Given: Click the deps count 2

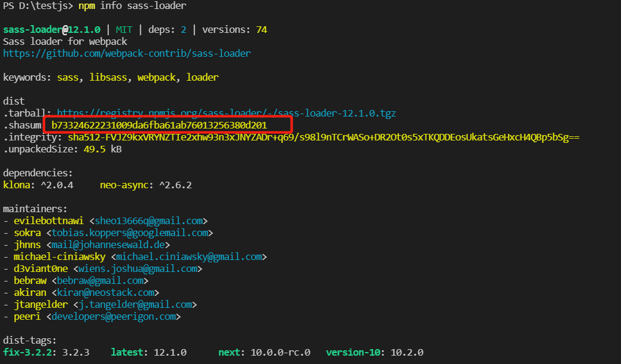Looking at the screenshot, I should [x=184, y=30].
